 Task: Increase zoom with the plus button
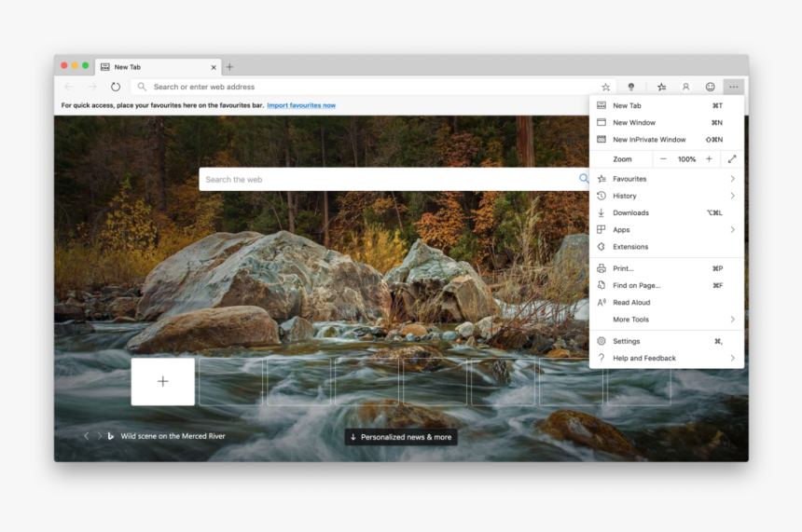[x=709, y=159]
